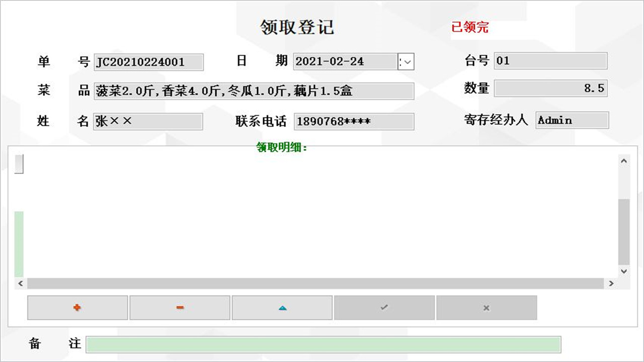Click the 联系电话 phone number field
Screen dimensions: 644x362
tap(353, 121)
